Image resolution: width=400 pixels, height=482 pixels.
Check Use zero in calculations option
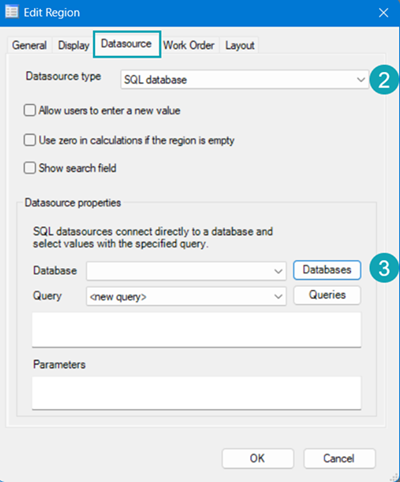coord(30,140)
